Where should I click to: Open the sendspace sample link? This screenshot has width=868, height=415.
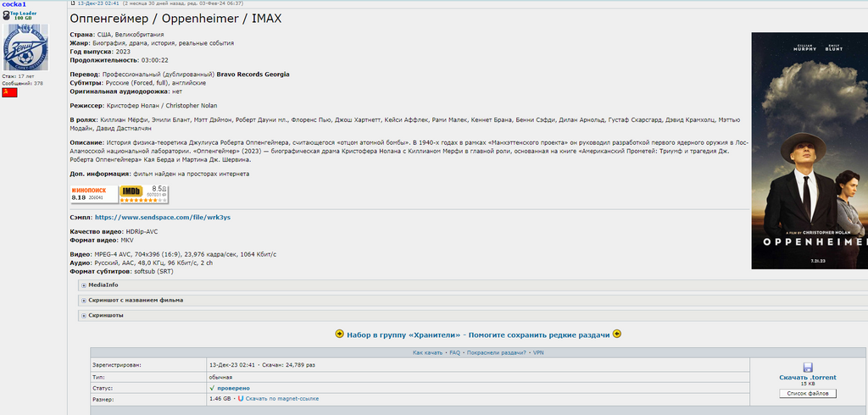[163, 218]
